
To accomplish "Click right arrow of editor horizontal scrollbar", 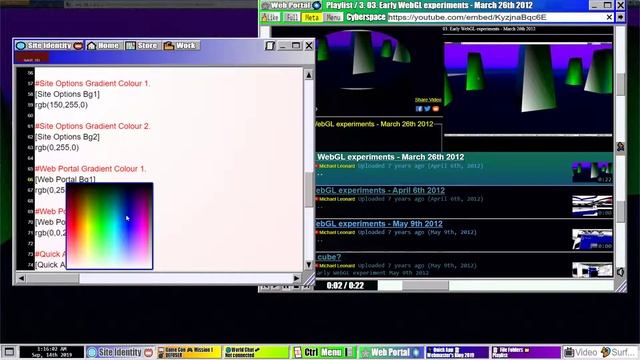I will [x=297, y=278].
